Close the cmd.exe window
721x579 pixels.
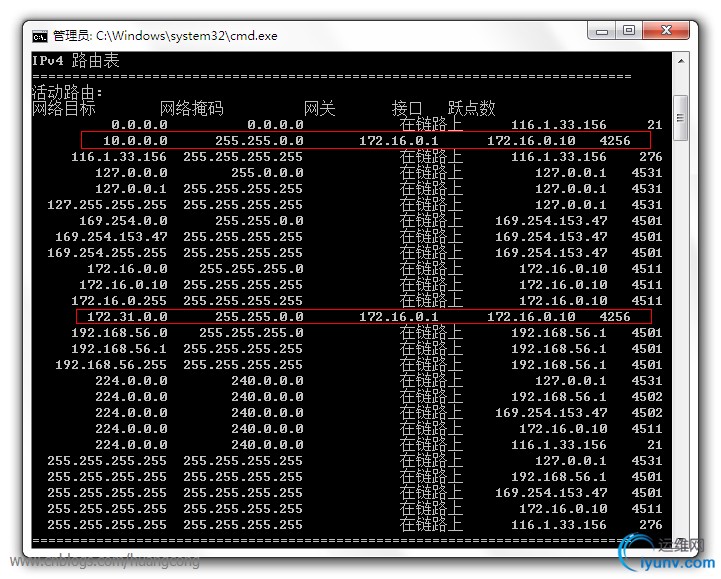point(666,31)
